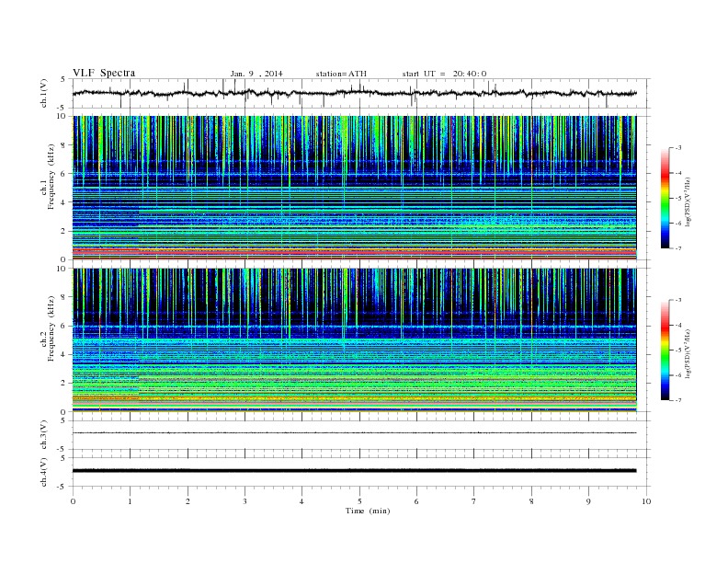Image resolution: width=728 pixels, height=563 pixels.
Task: Click the ch.2 colorbar "log(PSD)(V²/Hz)" label
Action: point(688,353)
